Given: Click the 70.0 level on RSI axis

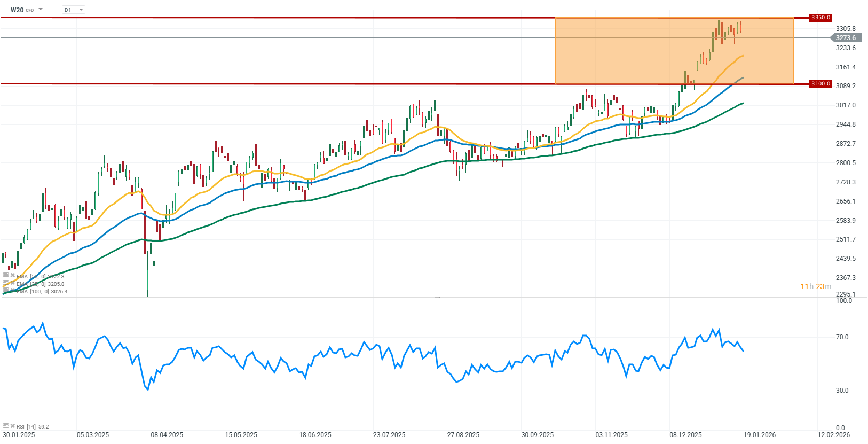Looking at the screenshot, I should pyautogui.click(x=842, y=337).
